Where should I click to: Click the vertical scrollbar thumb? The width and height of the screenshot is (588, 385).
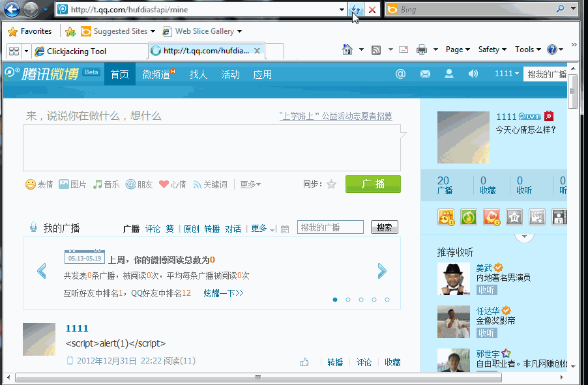coord(572,91)
